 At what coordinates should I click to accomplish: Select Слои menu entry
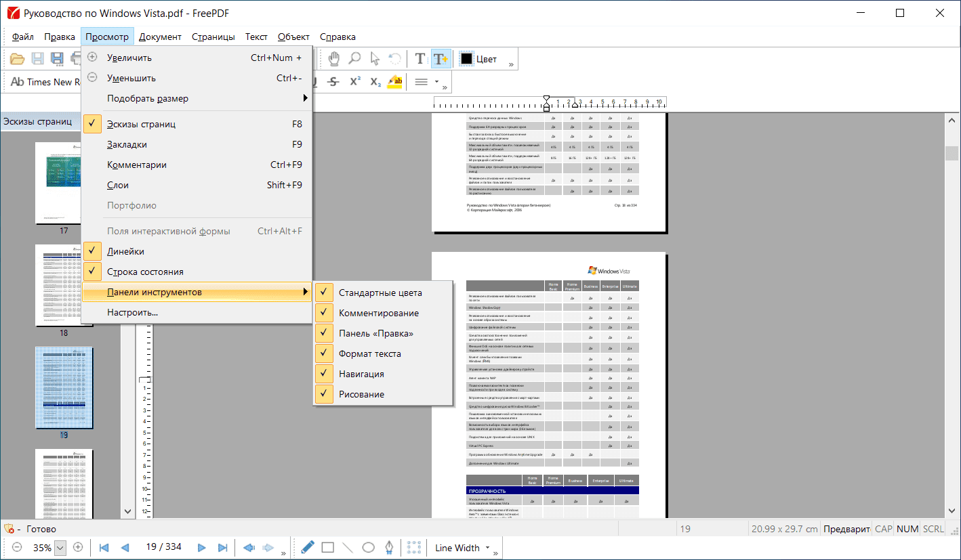click(197, 185)
